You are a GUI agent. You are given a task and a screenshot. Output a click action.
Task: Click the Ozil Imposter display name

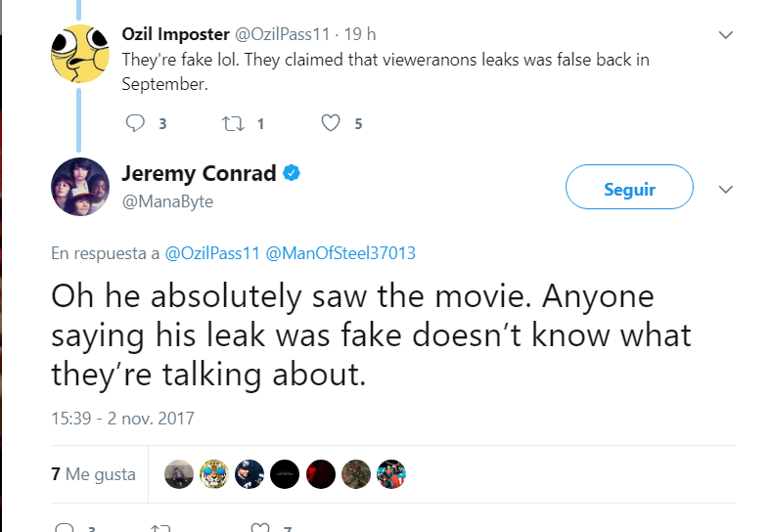tap(176, 34)
